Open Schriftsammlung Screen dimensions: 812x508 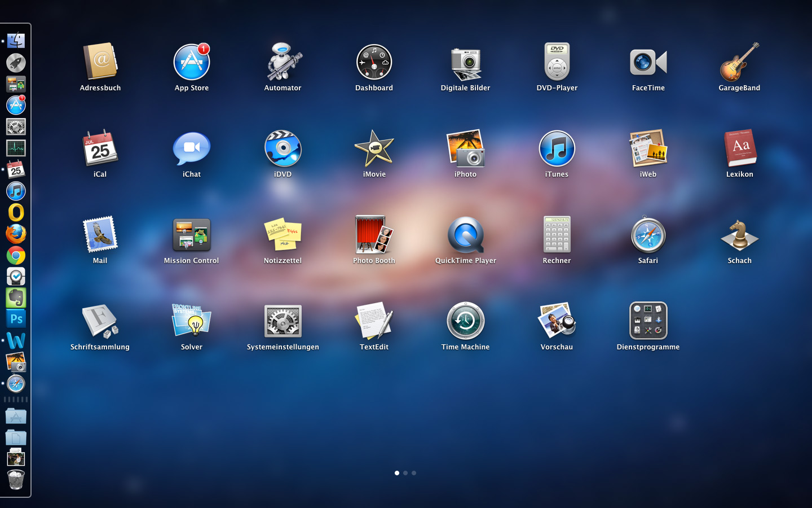click(100, 321)
